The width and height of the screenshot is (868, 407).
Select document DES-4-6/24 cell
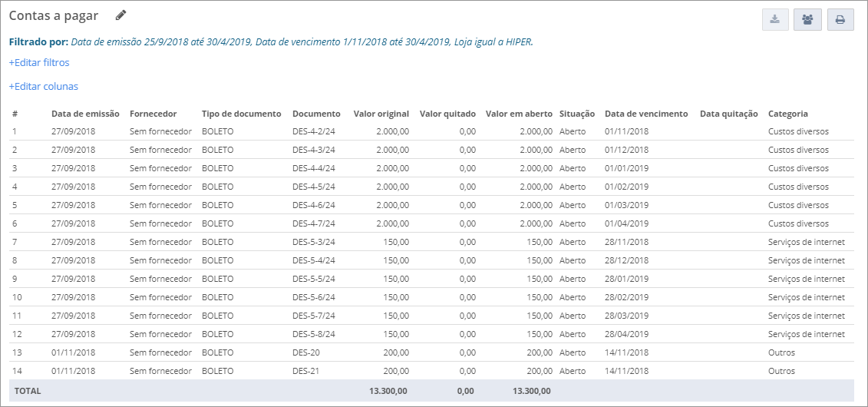click(x=314, y=205)
